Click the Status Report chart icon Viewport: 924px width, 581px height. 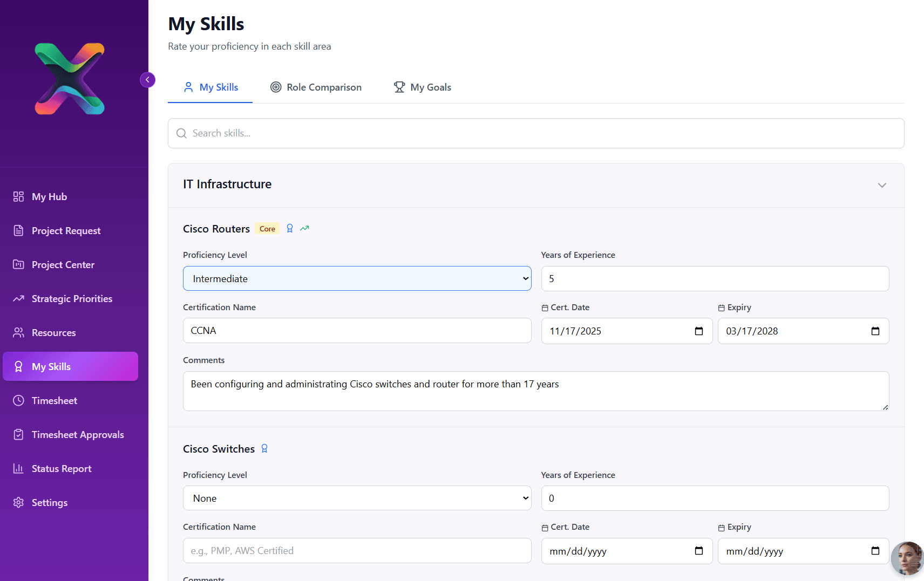point(18,468)
